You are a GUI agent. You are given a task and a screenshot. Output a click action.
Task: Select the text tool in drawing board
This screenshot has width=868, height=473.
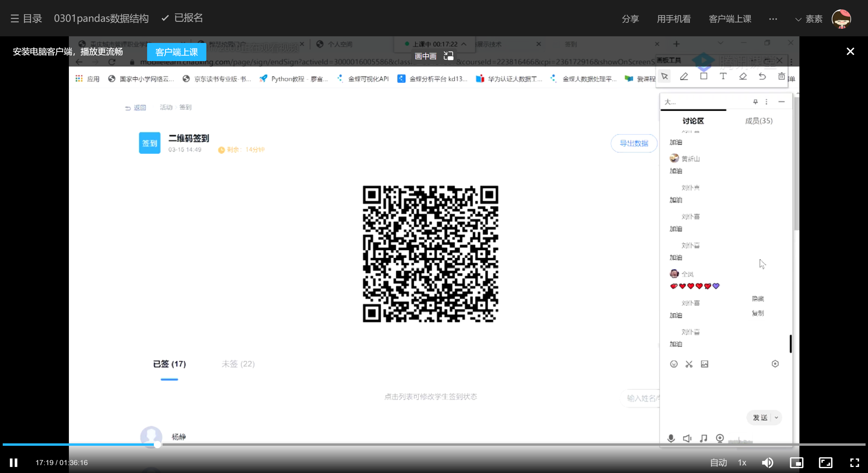[723, 77]
